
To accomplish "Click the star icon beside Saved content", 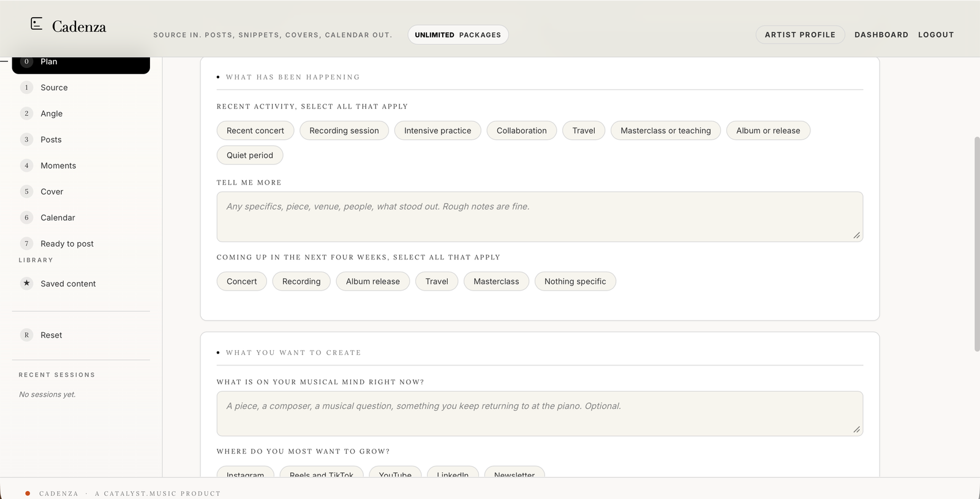I will 26,283.
